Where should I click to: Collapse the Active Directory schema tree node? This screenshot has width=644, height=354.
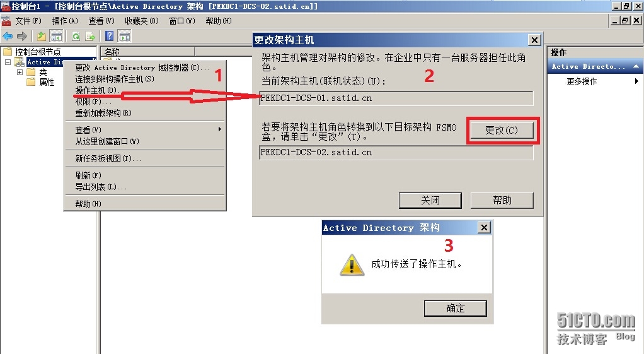coord(8,62)
